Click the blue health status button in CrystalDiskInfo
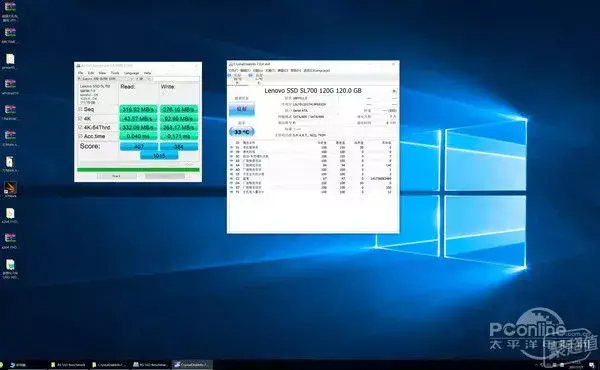Viewport: 600px width, 370px height. [x=241, y=109]
